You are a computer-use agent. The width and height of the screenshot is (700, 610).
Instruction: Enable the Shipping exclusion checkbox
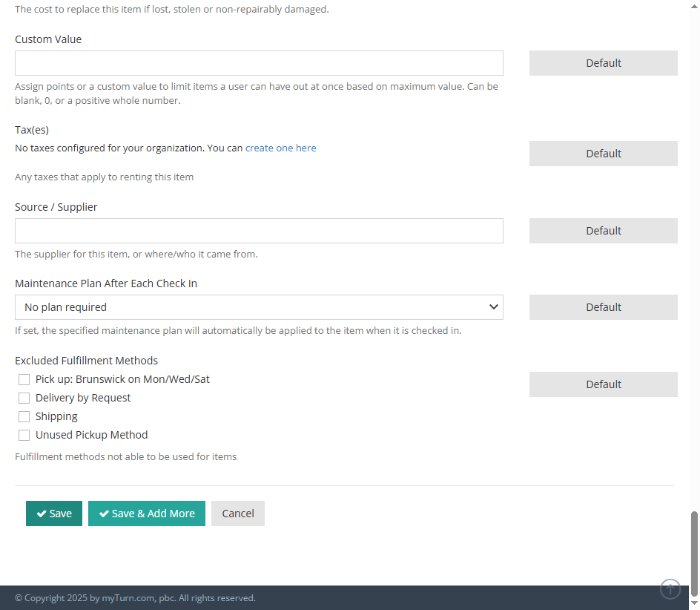coord(24,416)
